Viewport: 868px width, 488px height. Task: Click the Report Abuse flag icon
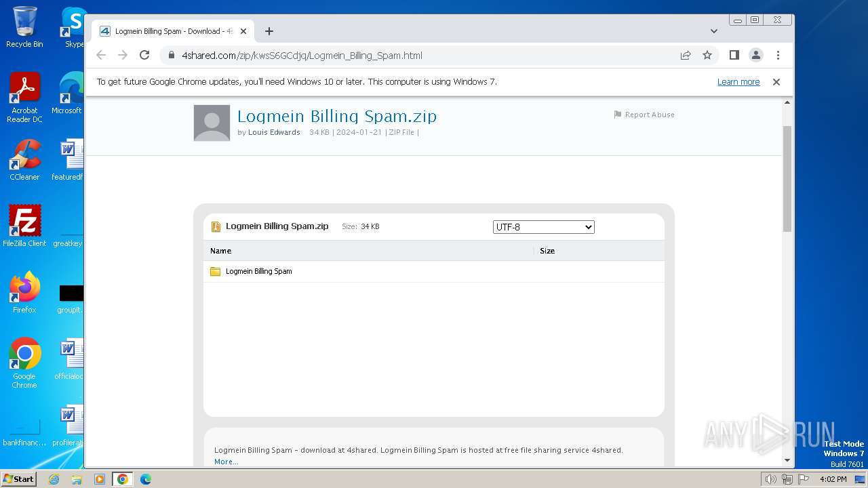[618, 115]
